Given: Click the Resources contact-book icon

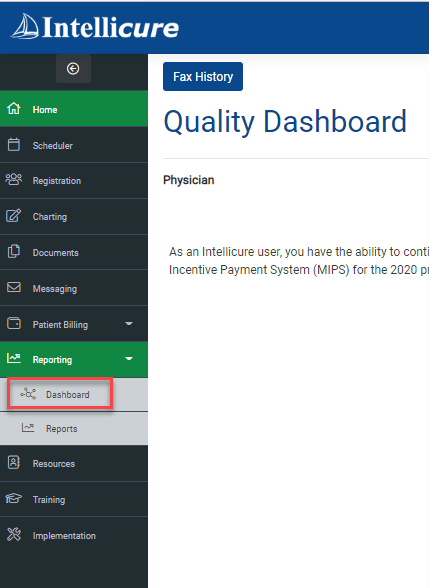Looking at the screenshot, I should (14, 463).
